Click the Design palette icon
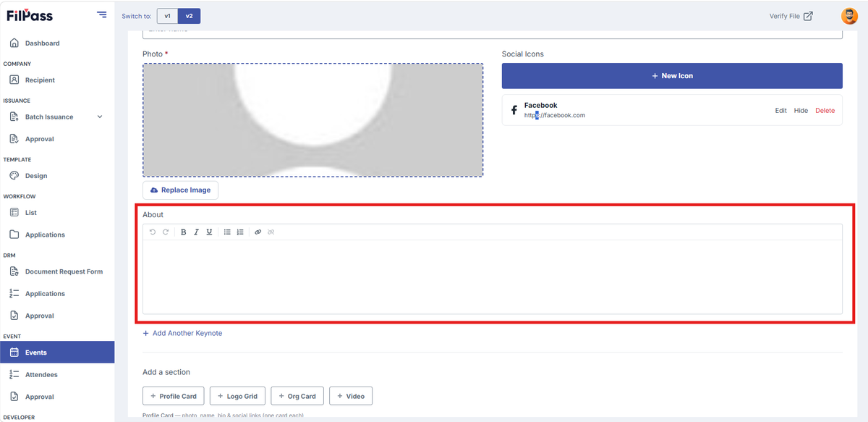868x422 pixels. [14, 176]
